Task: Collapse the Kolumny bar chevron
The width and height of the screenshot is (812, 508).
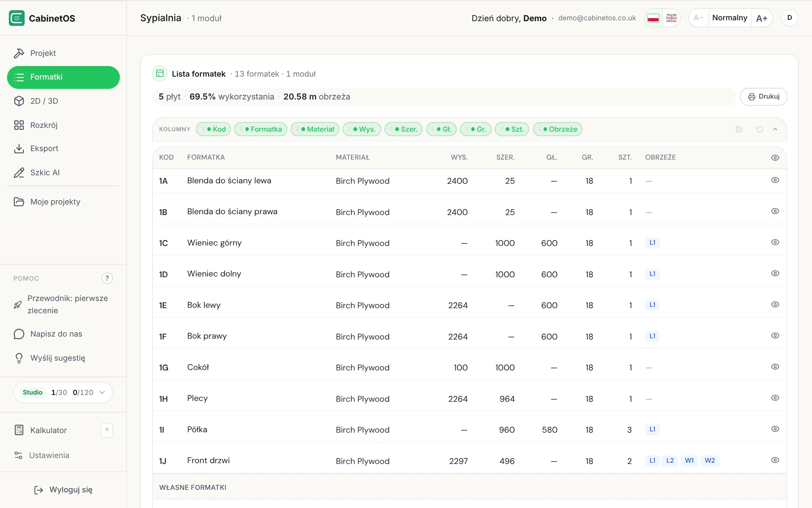Action: coord(775,129)
